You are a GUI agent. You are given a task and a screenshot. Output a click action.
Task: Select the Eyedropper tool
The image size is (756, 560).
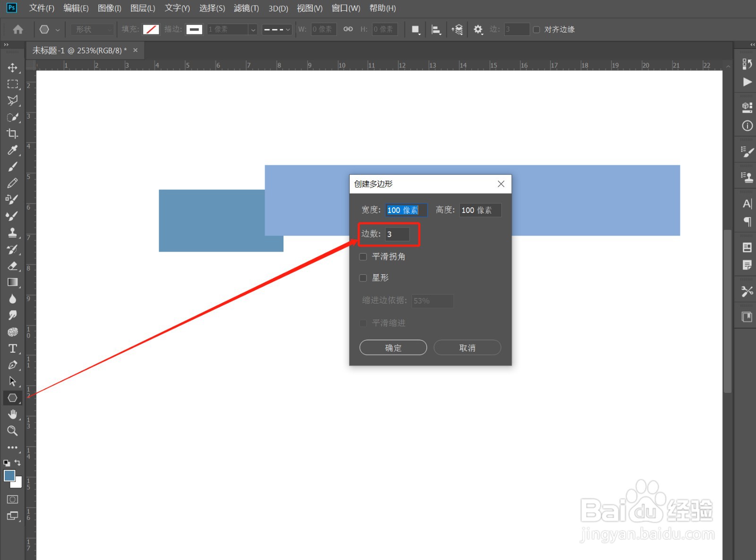point(12,150)
